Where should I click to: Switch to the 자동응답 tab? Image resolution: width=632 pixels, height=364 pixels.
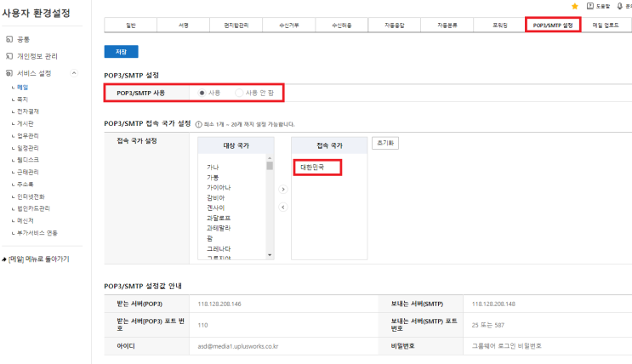pos(394,25)
